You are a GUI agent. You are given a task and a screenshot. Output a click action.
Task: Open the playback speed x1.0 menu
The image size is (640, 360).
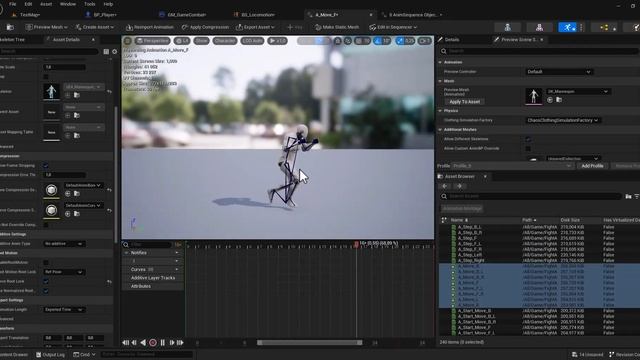point(277,41)
